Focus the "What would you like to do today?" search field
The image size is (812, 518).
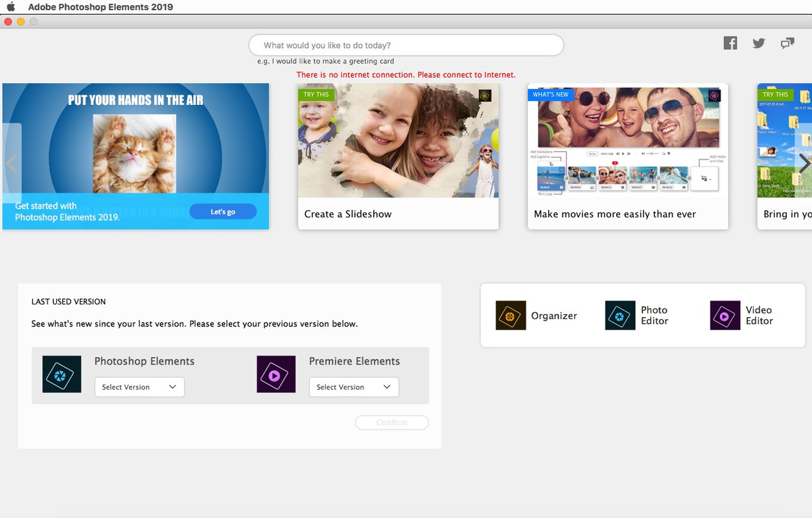coord(406,45)
